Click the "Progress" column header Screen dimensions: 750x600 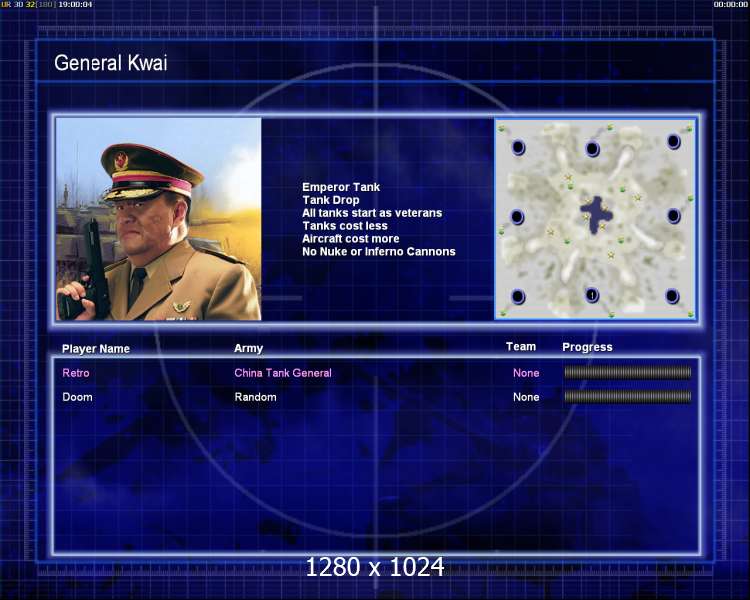coord(587,347)
